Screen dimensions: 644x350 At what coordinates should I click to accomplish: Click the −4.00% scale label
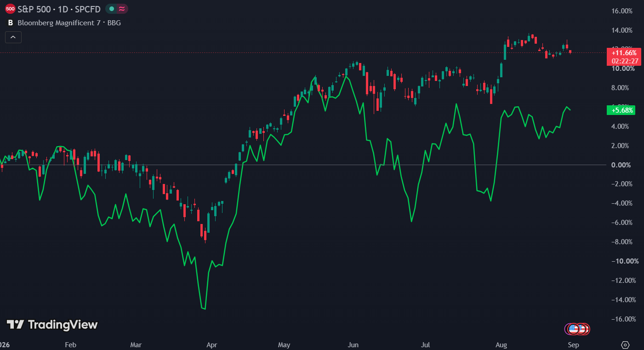pyautogui.click(x=623, y=203)
